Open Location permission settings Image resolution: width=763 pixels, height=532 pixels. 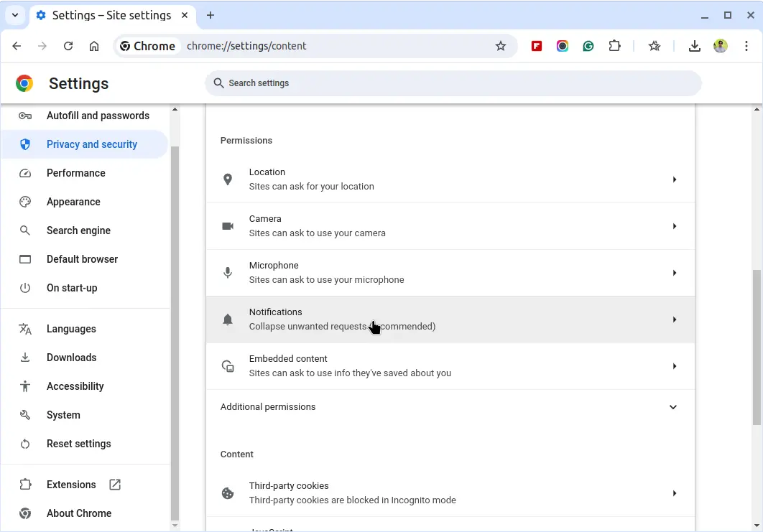(x=450, y=179)
